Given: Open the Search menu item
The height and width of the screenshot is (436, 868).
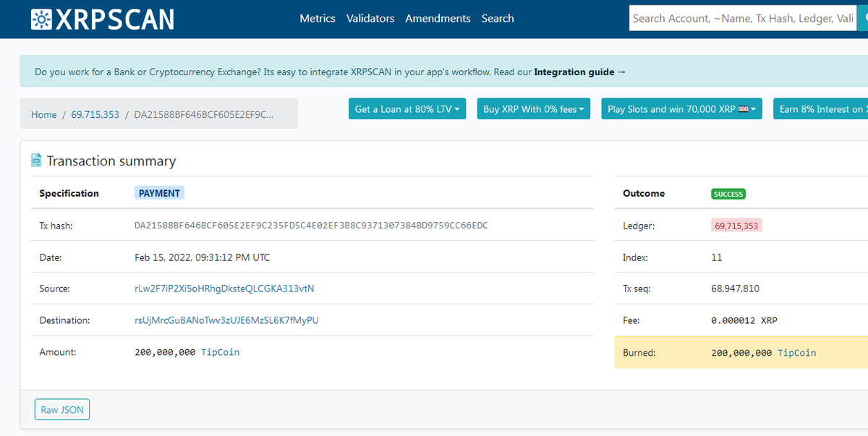Looking at the screenshot, I should click(x=498, y=19).
